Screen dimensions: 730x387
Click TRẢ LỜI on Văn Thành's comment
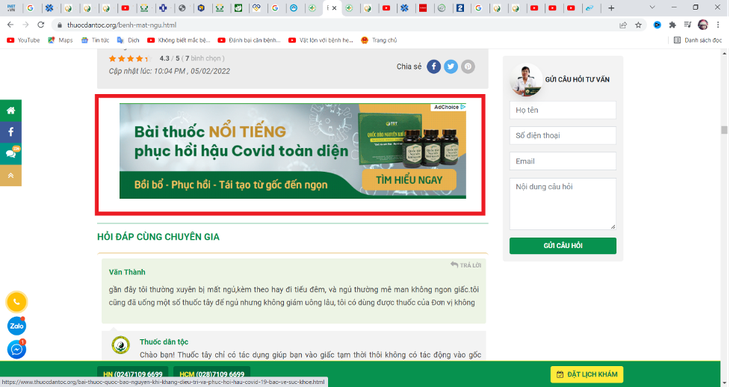tap(466, 265)
